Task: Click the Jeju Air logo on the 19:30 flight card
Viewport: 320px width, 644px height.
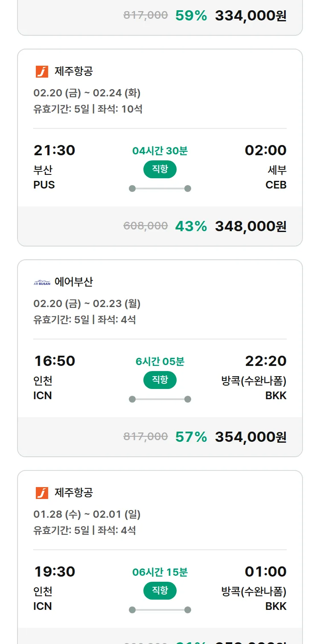Action: [x=42, y=493]
